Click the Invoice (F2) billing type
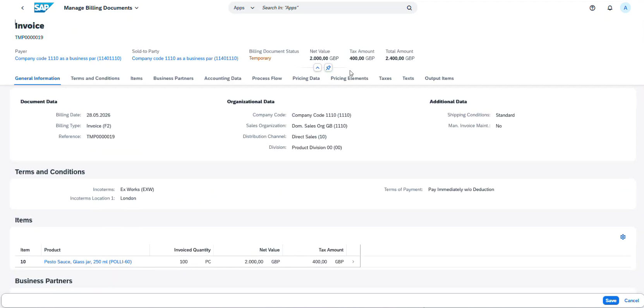The width and height of the screenshot is (644, 308). (99, 126)
